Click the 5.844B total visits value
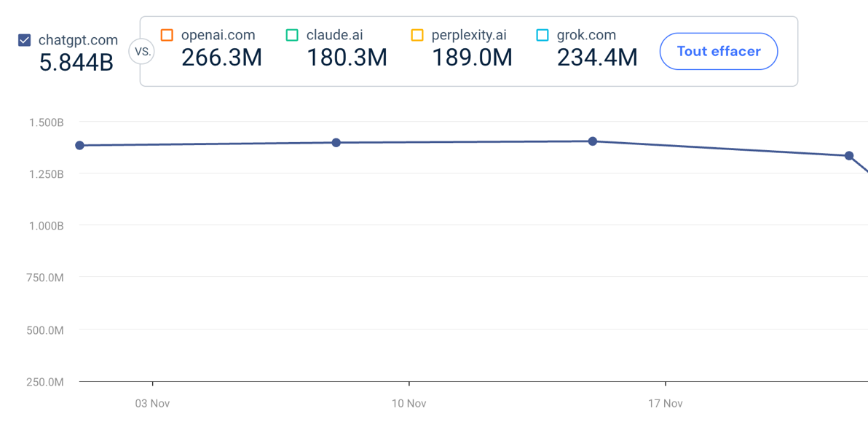 (x=76, y=63)
